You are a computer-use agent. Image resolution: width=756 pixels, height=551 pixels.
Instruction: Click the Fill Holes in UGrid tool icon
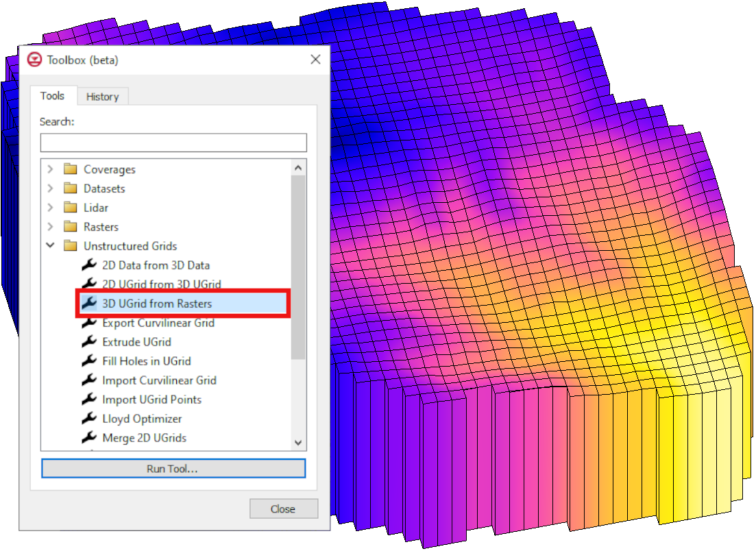[88, 361]
